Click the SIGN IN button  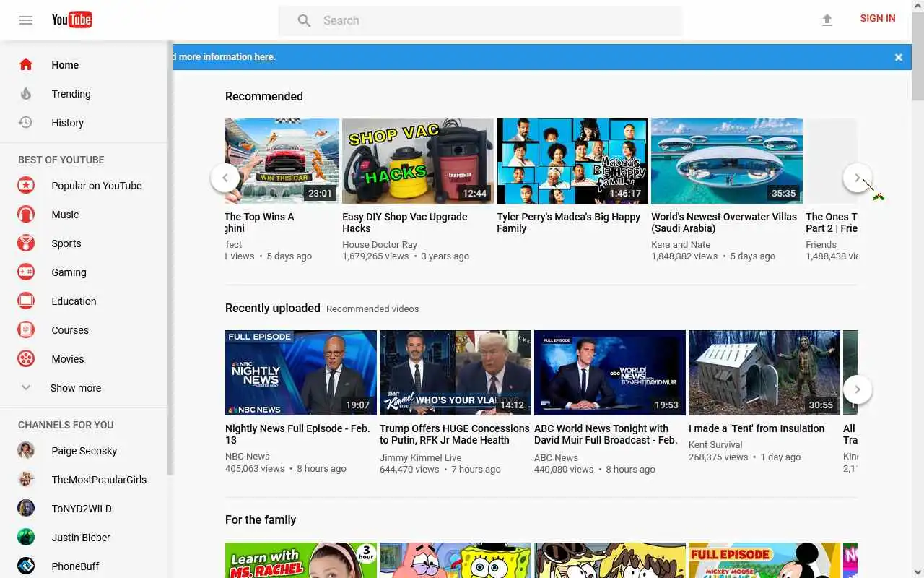coord(878,19)
